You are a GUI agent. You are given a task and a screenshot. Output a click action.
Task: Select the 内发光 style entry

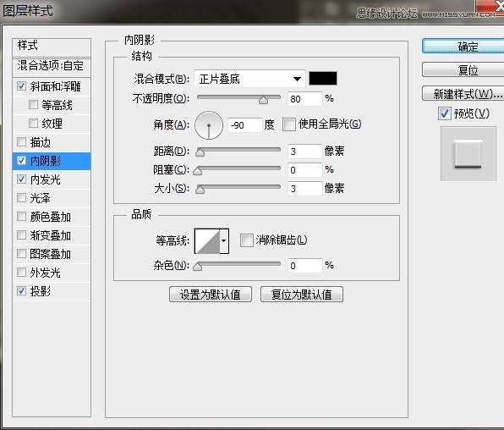(52, 179)
